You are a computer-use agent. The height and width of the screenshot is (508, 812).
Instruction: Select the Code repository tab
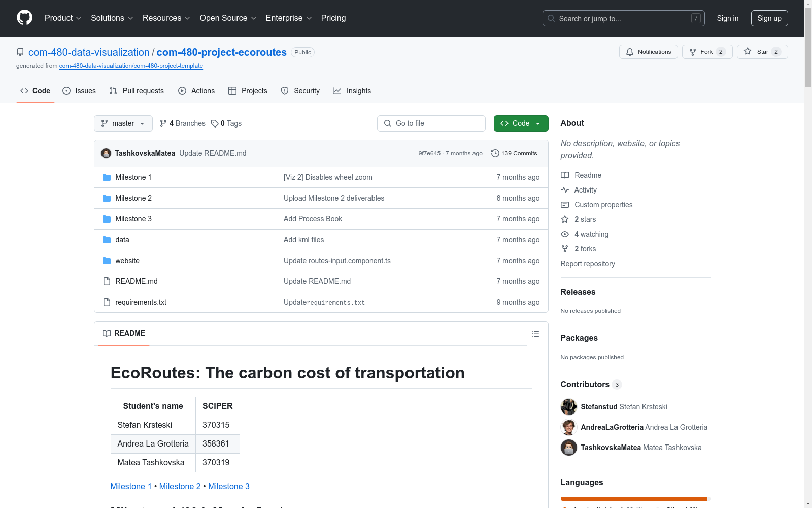36,91
